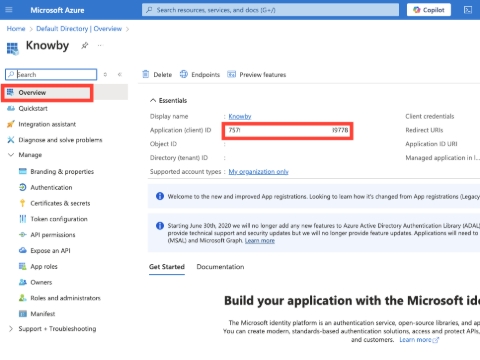Click the Application ID URI label
The width and height of the screenshot is (480, 360).
431,144
